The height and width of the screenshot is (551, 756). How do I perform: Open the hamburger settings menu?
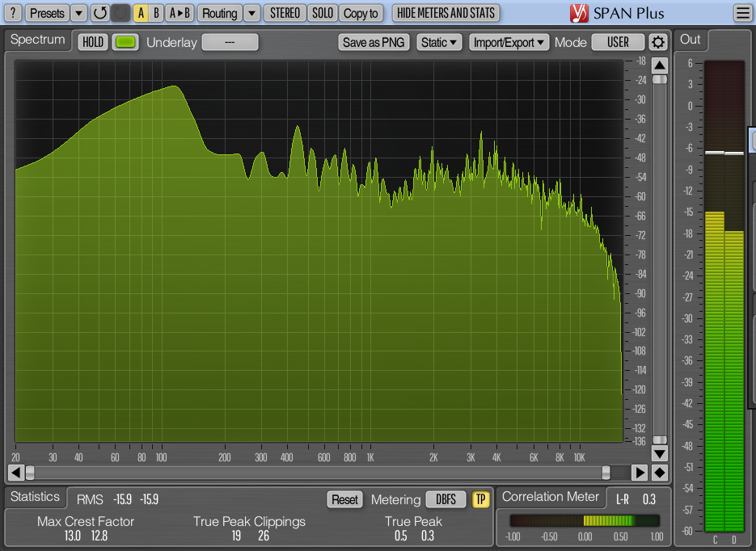click(x=742, y=13)
